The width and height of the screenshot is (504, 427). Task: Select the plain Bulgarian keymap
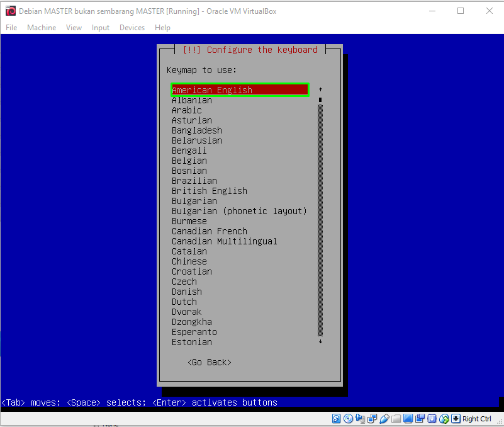tap(194, 201)
